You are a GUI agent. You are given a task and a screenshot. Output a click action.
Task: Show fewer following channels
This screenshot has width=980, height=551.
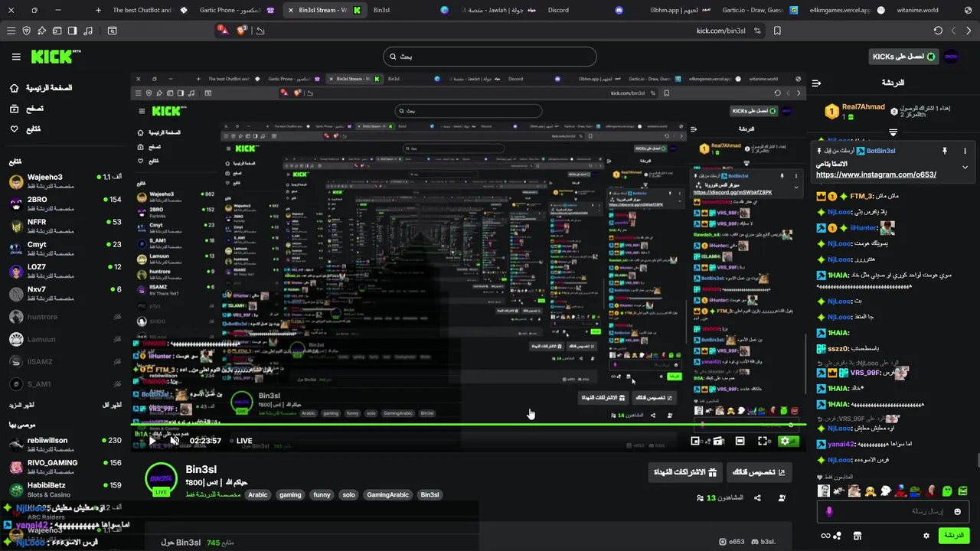coord(112,405)
